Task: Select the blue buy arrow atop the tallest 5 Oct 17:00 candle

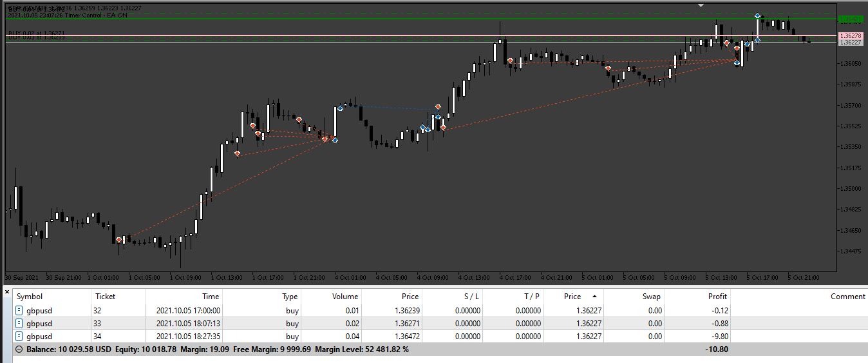Action: click(758, 15)
